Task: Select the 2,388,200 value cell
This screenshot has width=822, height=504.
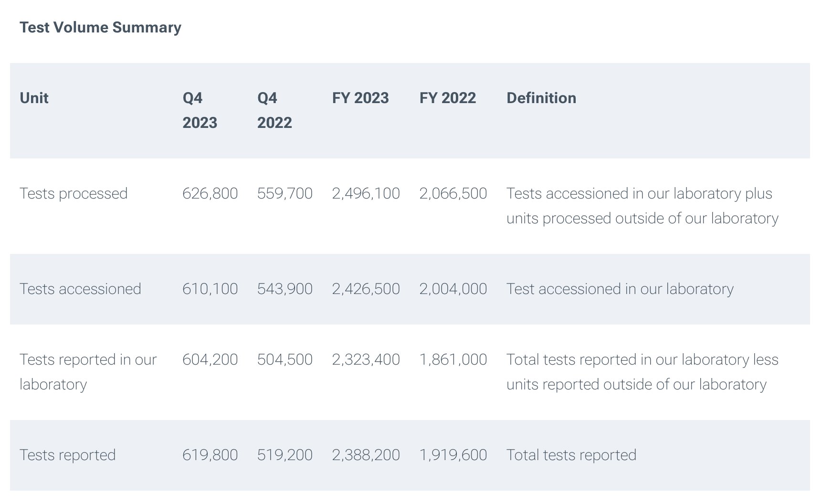Action: (366, 455)
